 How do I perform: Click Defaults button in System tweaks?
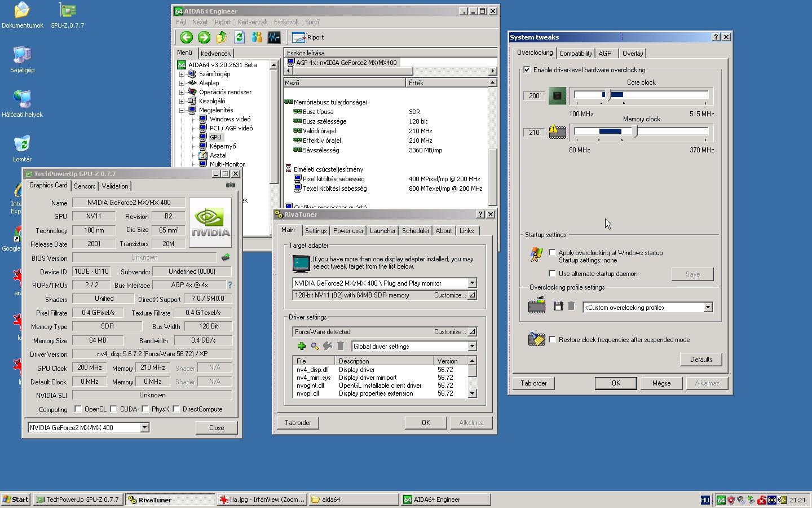pyautogui.click(x=701, y=360)
